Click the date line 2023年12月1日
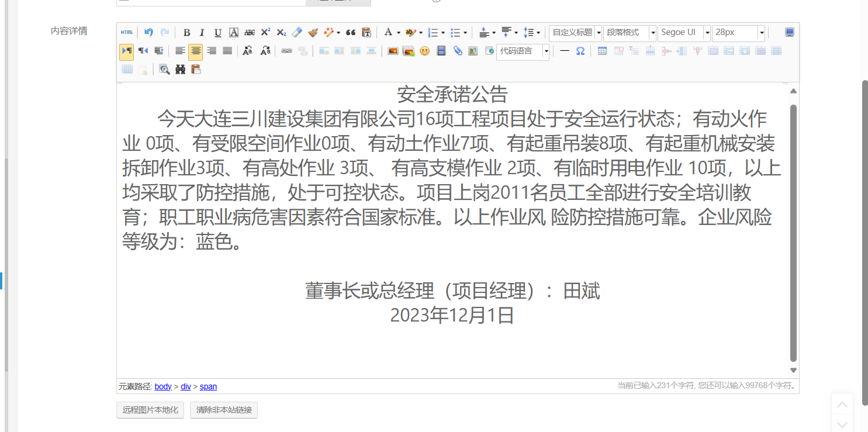The image size is (868, 432). [x=452, y=315]
